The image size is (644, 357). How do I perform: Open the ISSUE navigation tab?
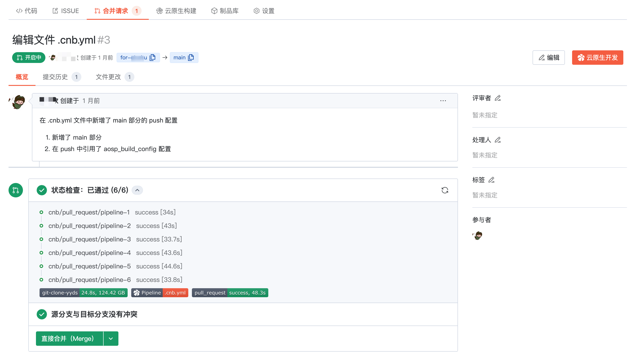point(66,11)
